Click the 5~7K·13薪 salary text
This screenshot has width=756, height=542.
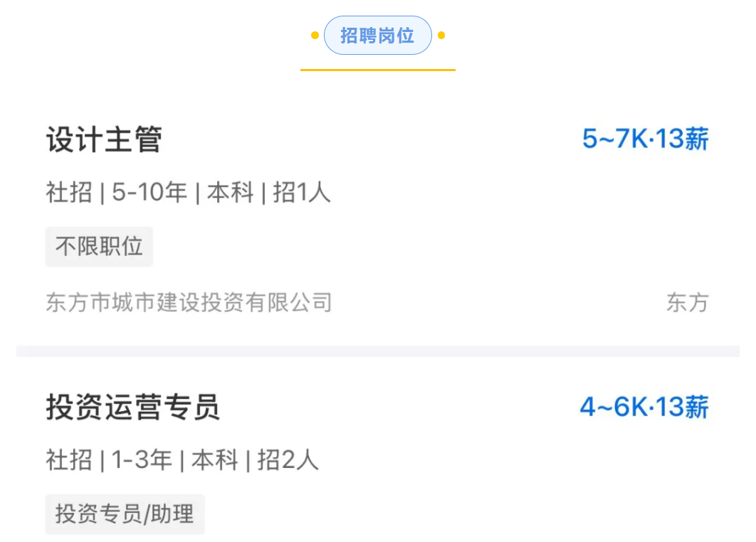pyautogui.click(x=645, y=139)
